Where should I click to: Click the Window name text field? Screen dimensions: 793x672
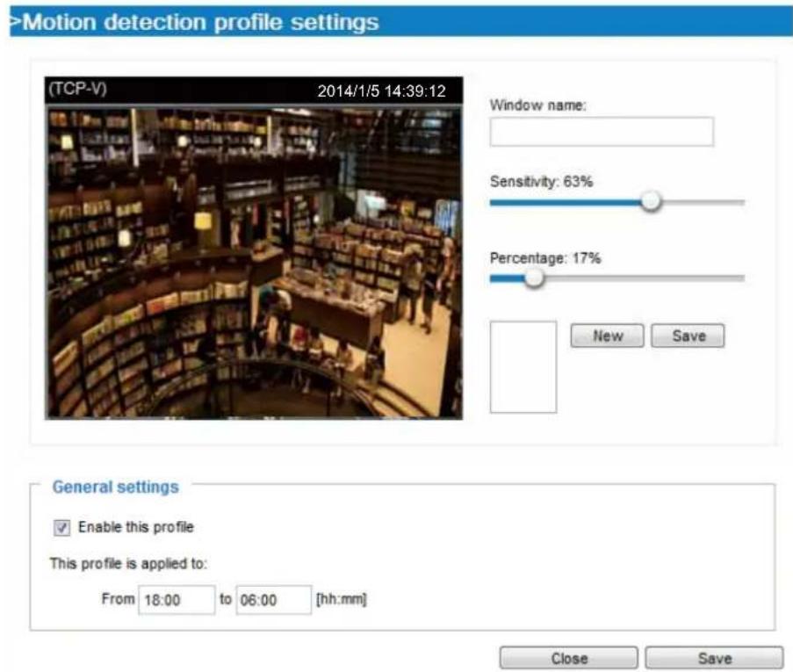coord(602,132)
